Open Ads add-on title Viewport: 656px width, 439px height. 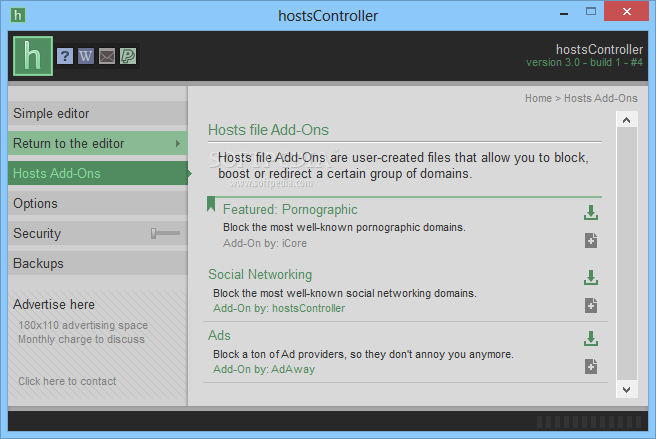click(x=219, y=336)
